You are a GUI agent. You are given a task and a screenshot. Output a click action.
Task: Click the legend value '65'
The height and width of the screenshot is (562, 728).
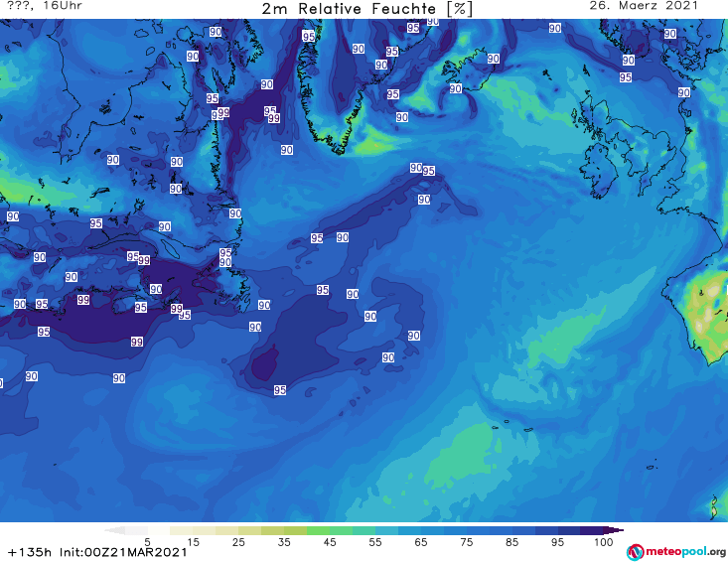pyautogui.click(x=421, y=541)
